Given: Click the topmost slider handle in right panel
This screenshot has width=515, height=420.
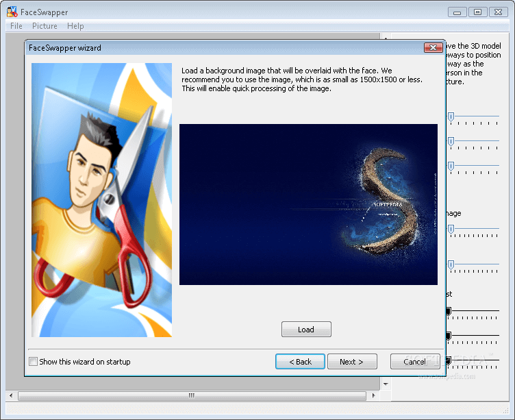Looking at the screenshot, I should [x=451, y=116].
